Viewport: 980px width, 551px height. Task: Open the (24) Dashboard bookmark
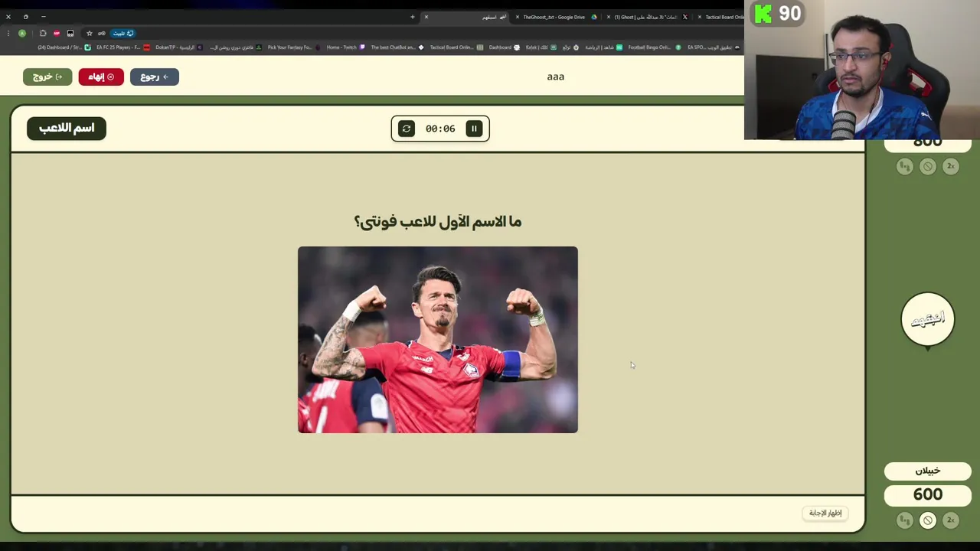(64, 47)
